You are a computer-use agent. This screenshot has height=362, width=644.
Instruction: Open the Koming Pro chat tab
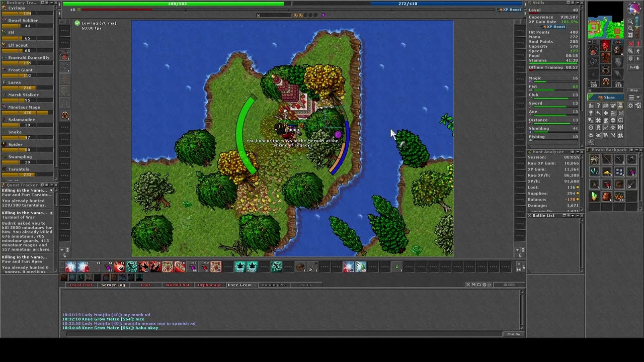point(275,285)
